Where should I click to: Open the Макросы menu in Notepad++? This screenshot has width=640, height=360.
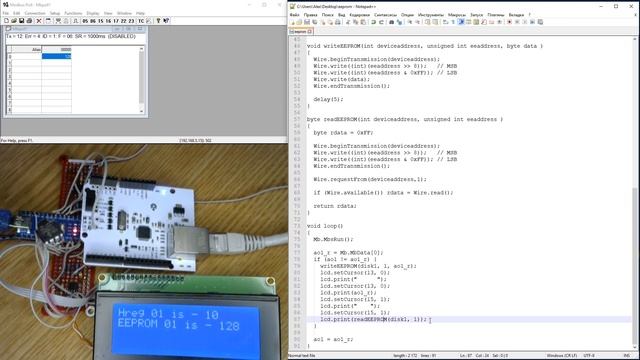coord(457,15)
